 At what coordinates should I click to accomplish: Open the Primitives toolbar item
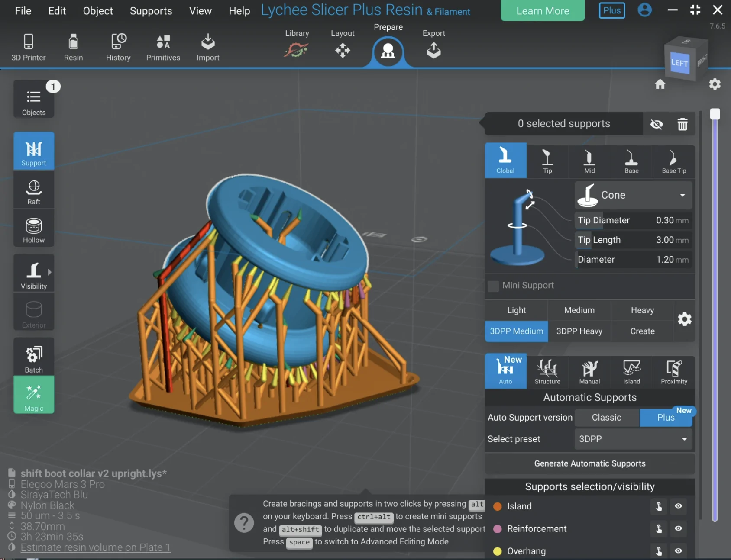(163, 47)
